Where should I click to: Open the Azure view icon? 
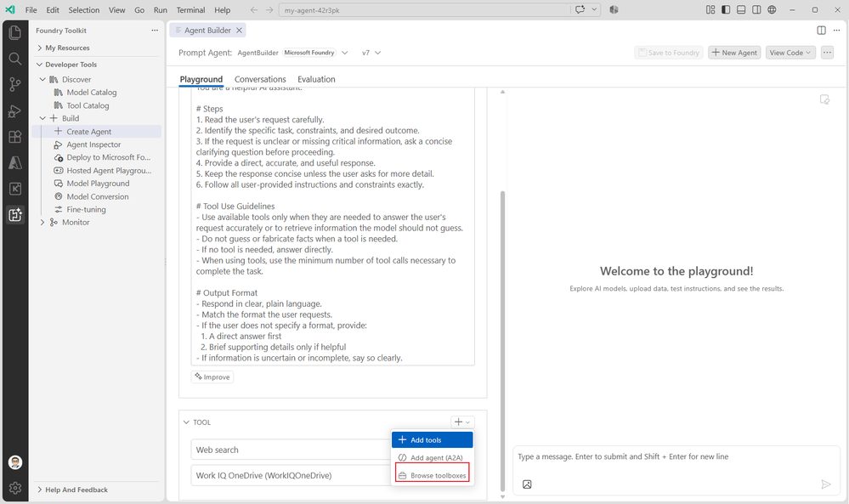tap(15, 163)
